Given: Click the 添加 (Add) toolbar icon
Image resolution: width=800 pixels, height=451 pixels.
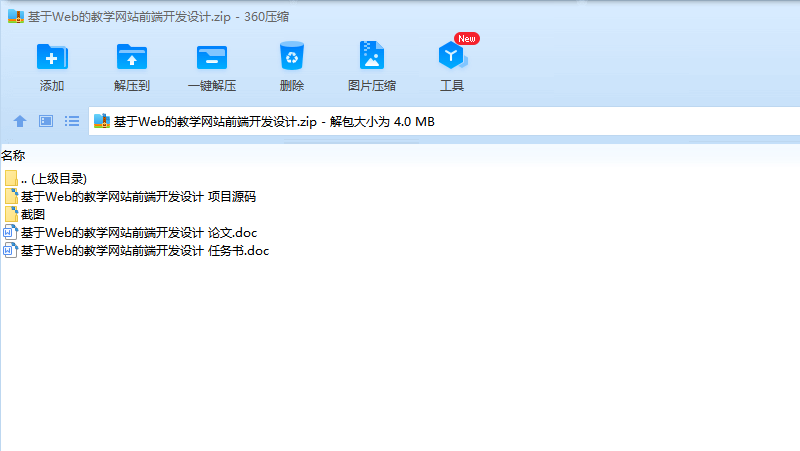Looking at the screenshot, I should (x=52, y=57).
